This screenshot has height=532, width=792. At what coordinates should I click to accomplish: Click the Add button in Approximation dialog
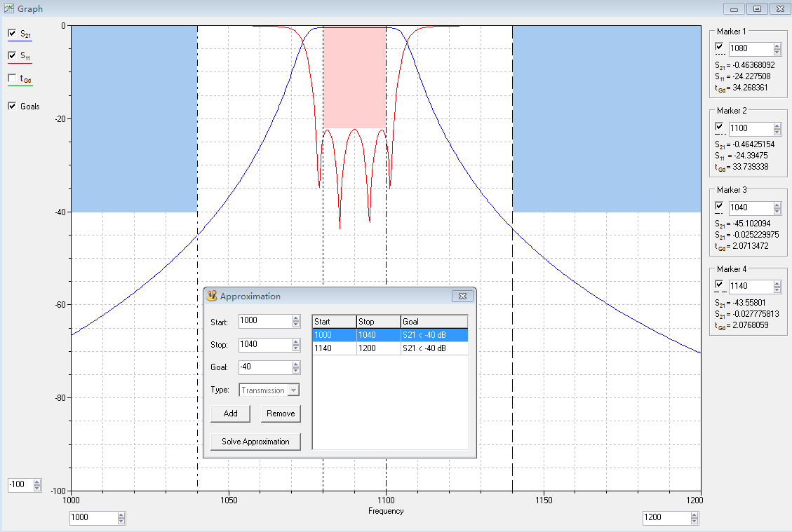[x=231, y=414]
